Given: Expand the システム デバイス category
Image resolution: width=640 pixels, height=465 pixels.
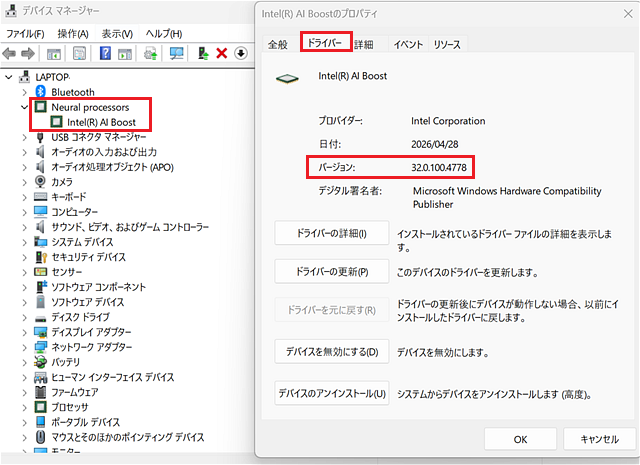Looking at the screenshot, I should [x=24, y=242].
